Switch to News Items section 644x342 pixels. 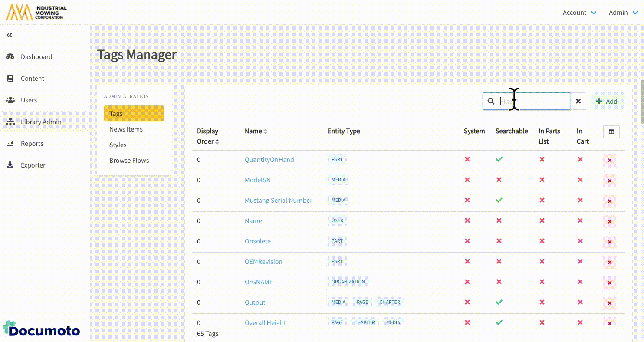[x=126, y=129]
